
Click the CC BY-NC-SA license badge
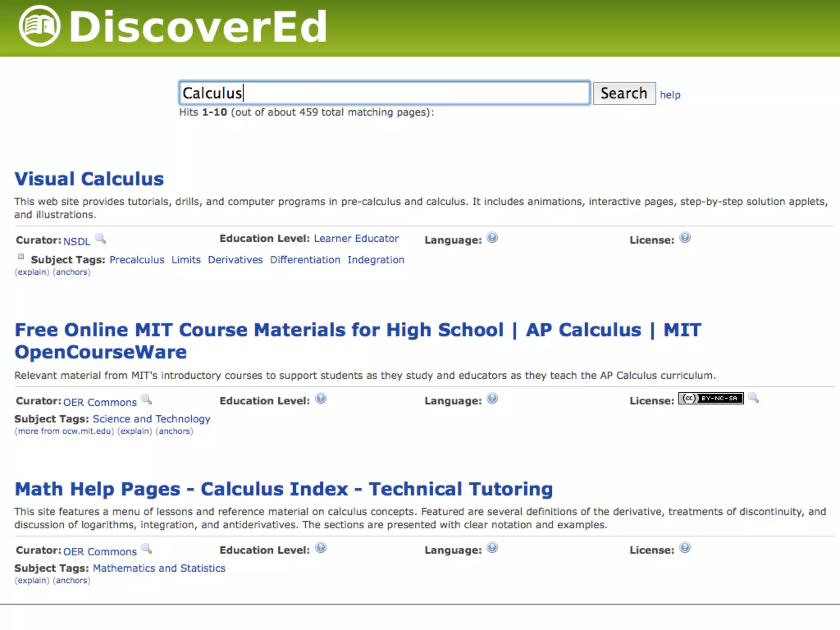pyautogui.click(x=710, y=398)
